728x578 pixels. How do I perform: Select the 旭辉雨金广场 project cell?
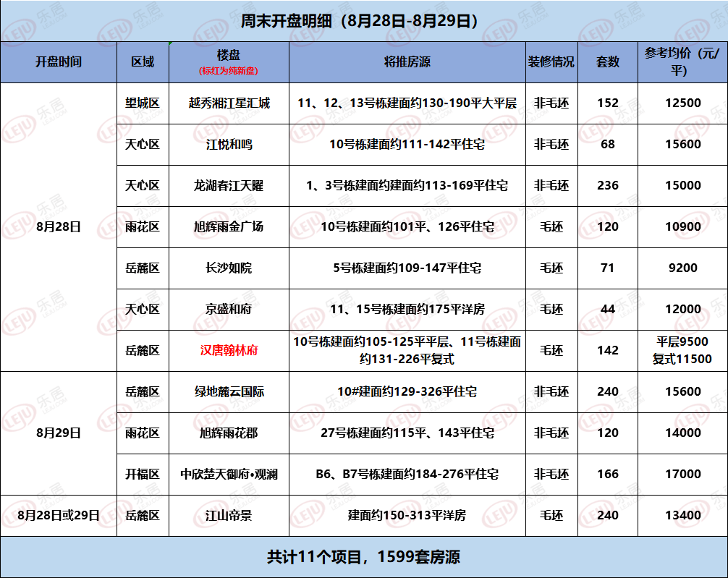[x=229, y=227]
